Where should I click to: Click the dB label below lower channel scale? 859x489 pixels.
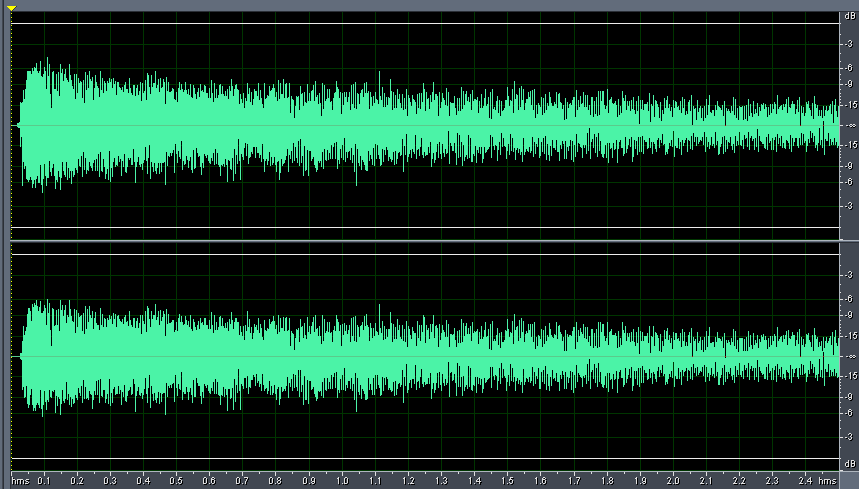point(848,465)
